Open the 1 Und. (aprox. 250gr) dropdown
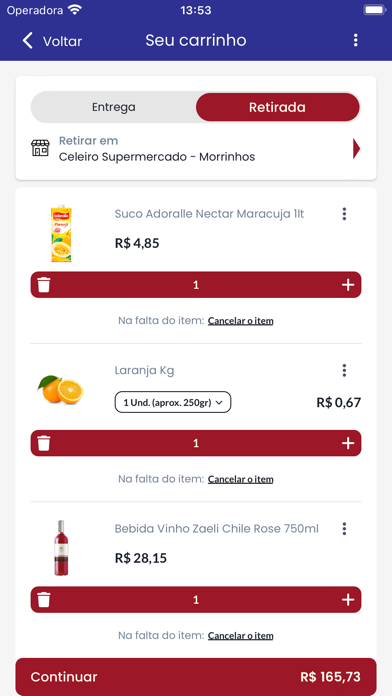Viewport: 392px width, 696px height. coord(173,402)
